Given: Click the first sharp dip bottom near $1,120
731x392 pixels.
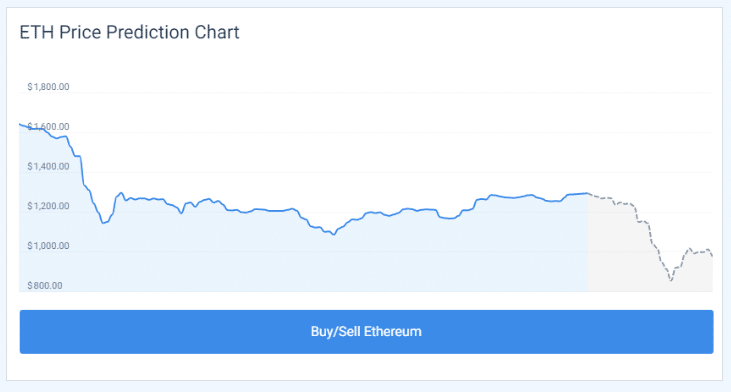Looking at the screenshot, I should click(x=104, y=223).
